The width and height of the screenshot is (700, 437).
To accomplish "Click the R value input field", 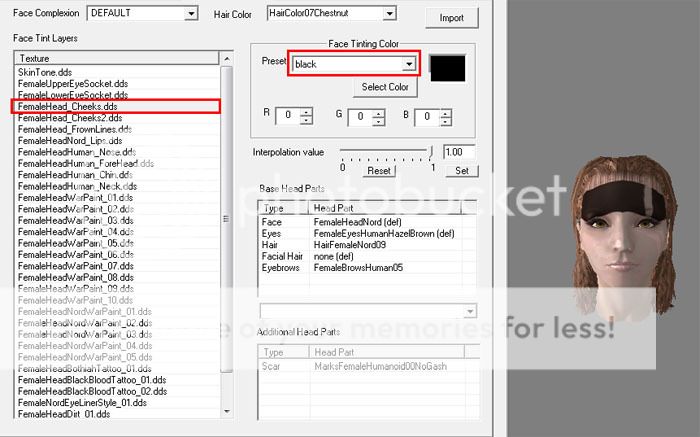I will (x=288, y=116).
